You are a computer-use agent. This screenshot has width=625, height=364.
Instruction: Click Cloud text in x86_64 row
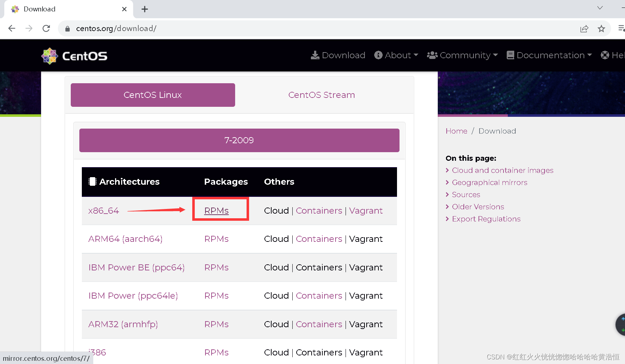click(x=276, y=211)
